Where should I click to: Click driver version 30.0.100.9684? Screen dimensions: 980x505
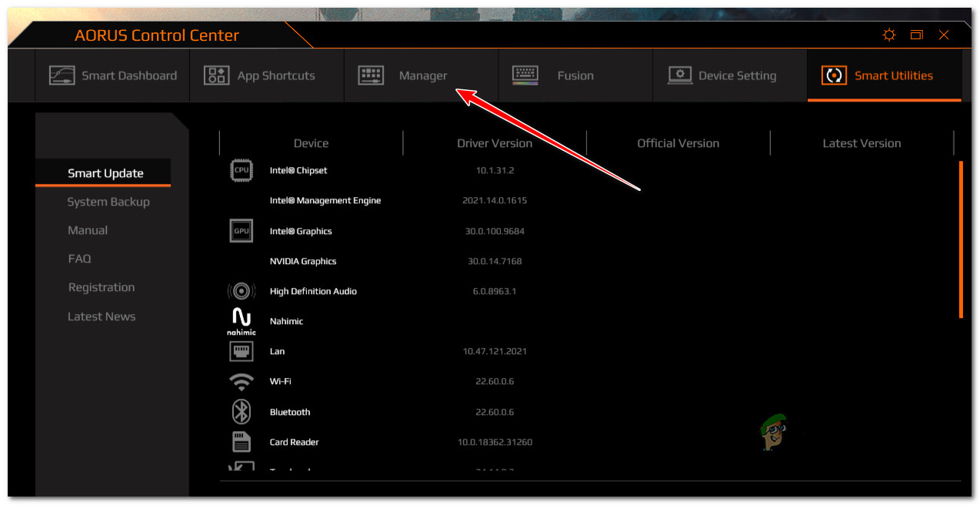point(495,231)
